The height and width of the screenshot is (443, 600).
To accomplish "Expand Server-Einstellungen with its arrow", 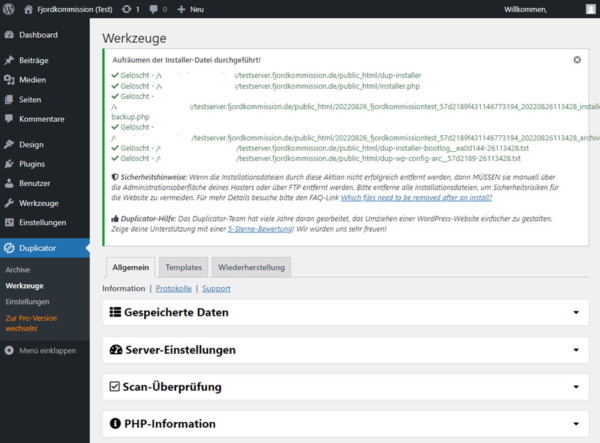I will 576,350.
